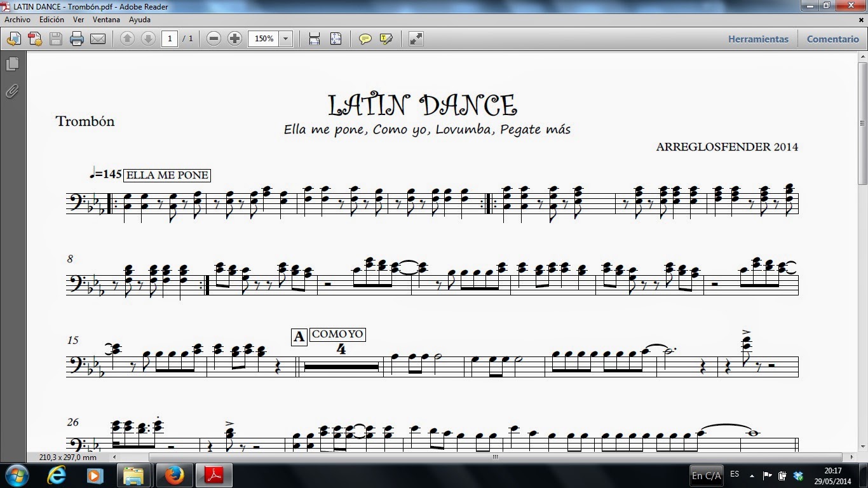Image resolution: width=868 pixels, height=488 pixels.
Task: Click the Trombón instrument label
Action: point(85,121)
